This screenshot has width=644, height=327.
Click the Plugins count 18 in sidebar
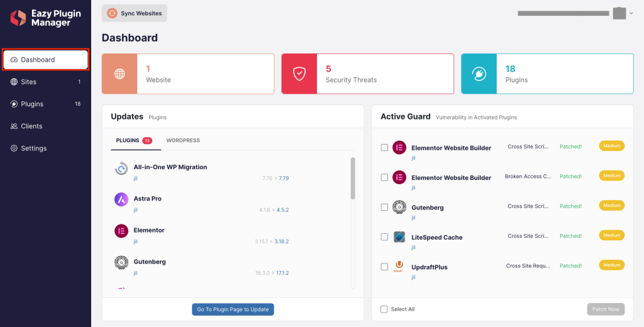77,104
